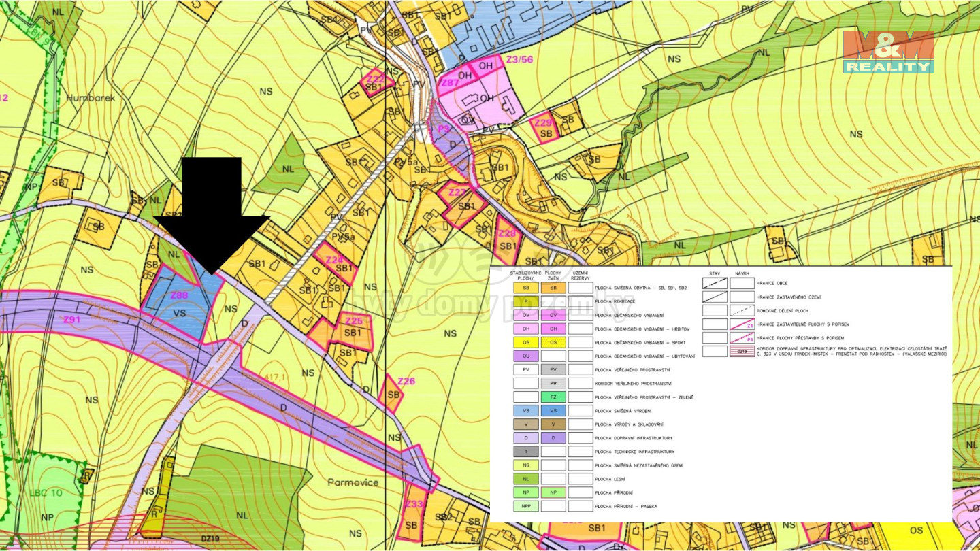Pick the gray T legend swatch

(525, 451)
